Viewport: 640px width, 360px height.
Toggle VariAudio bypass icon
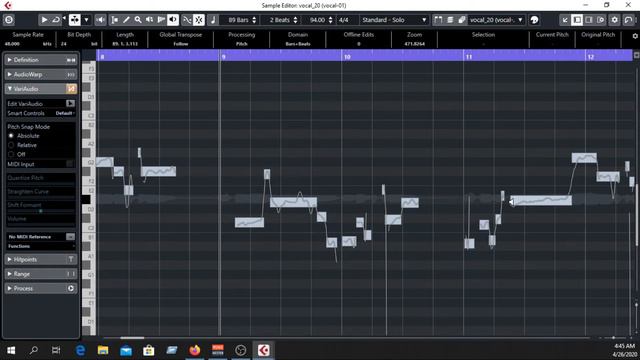tap(71, 89)
